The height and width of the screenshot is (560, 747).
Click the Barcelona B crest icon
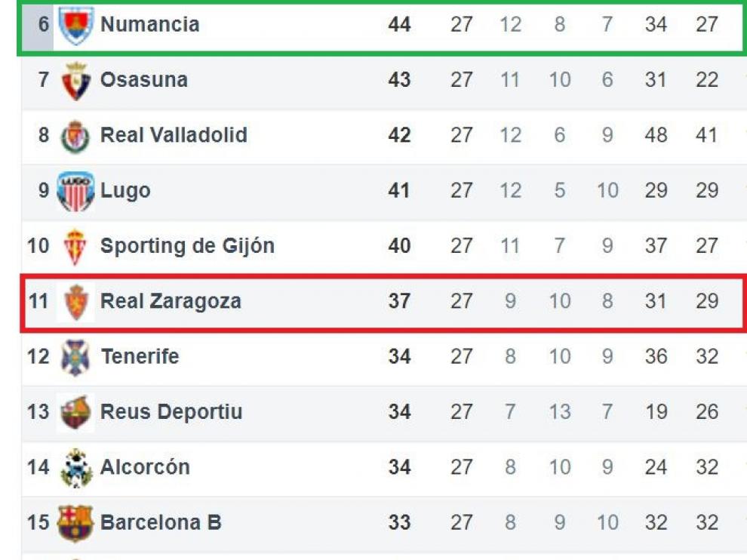pyautogui.click(x=75, y=523)
